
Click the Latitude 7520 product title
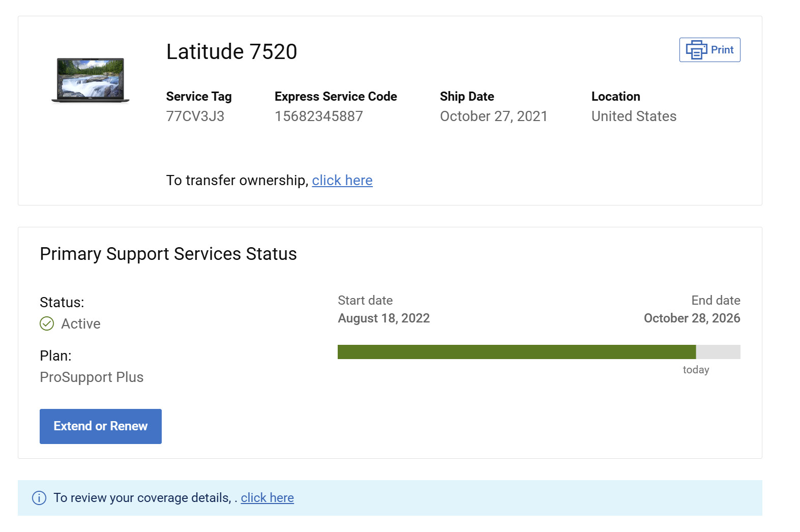click(231, 52)
